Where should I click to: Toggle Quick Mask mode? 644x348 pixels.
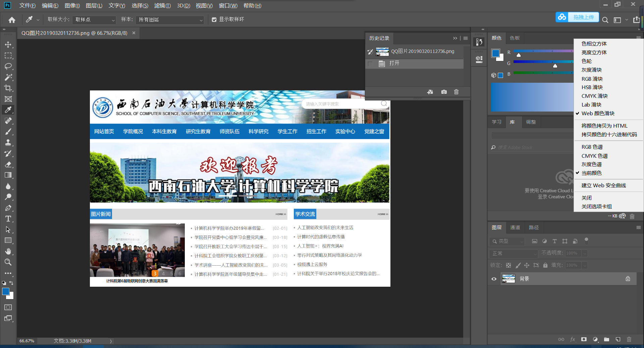[x=8, y=307]
